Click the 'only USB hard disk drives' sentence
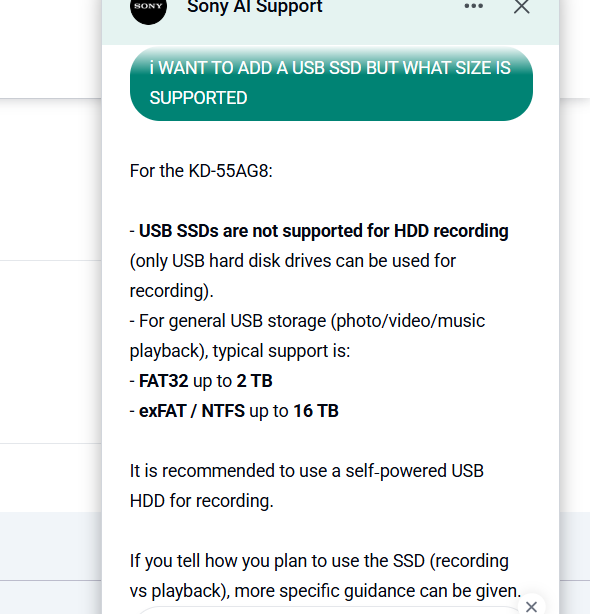This screenshot has width=604, height=614. point(293,276)
